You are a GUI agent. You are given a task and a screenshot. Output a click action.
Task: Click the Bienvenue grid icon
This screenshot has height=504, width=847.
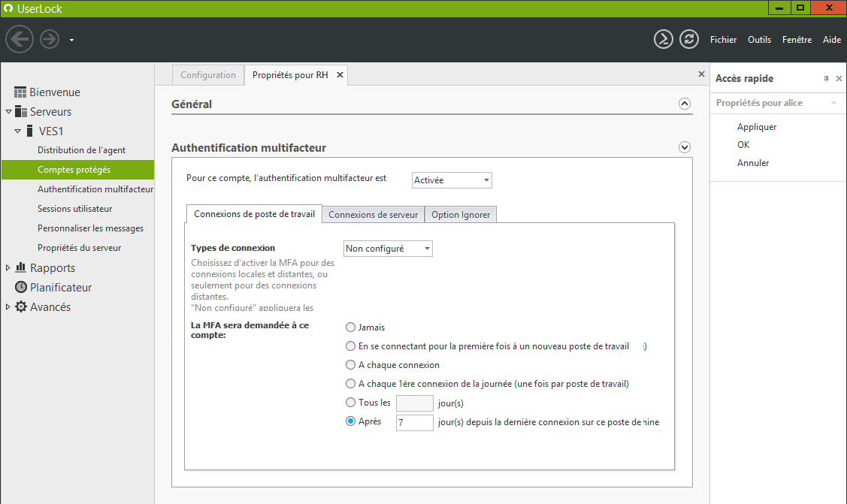[x=20, y=92]
